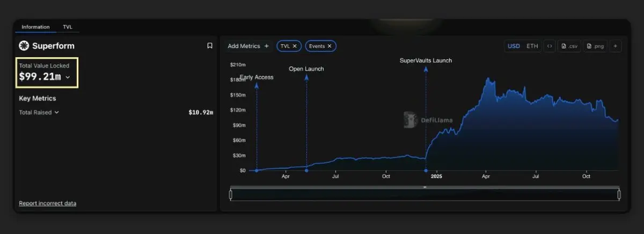Open the Report incorrect data link
The image size is (644, 234).
47,203
